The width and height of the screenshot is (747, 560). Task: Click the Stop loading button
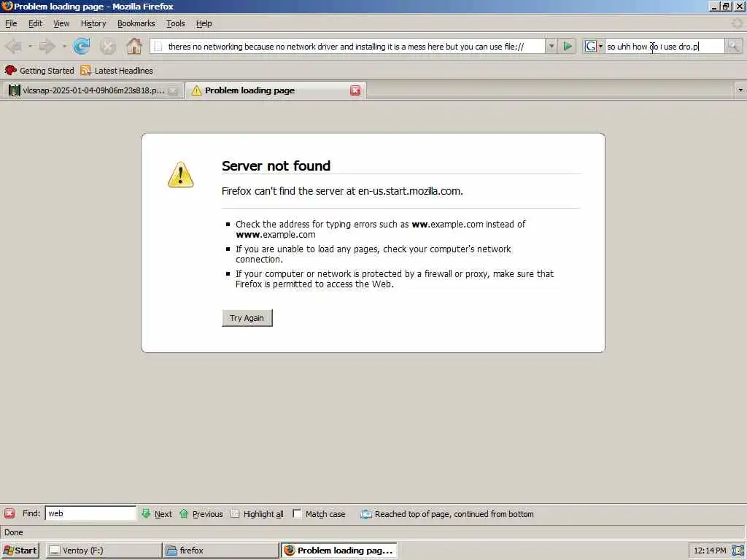(x=108, y=46)
